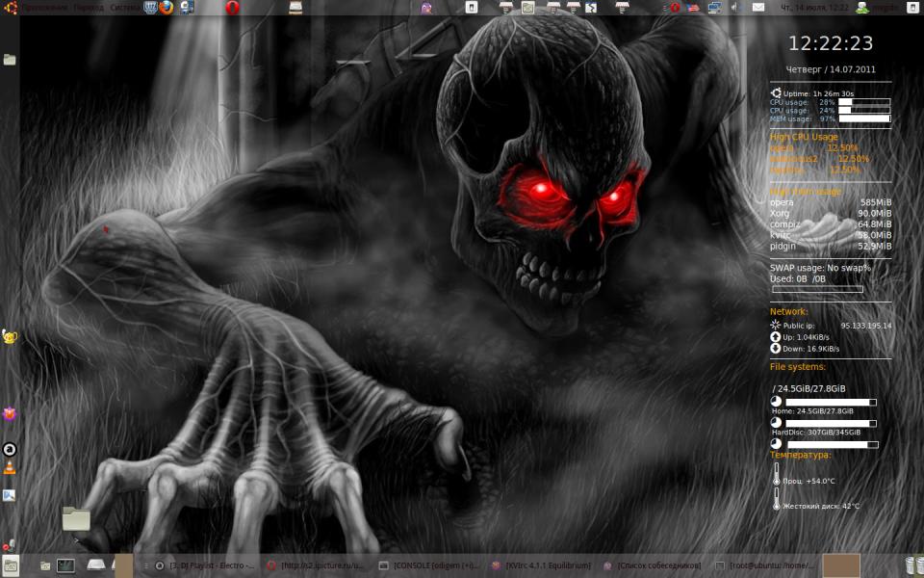Screen dimensions: 924x578
Task: Click the SWAP usage empty progress bar
Action: pos(817,289)
